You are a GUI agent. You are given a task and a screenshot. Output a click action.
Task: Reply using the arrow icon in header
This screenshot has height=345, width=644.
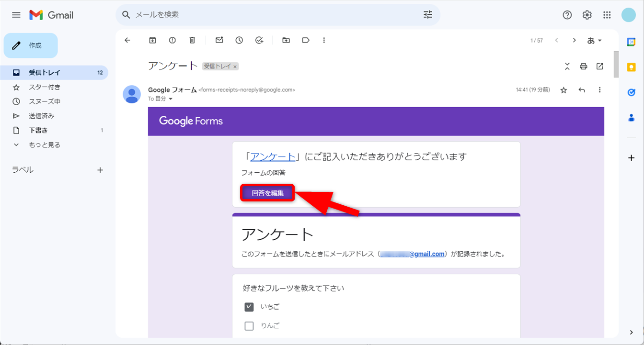582,90
